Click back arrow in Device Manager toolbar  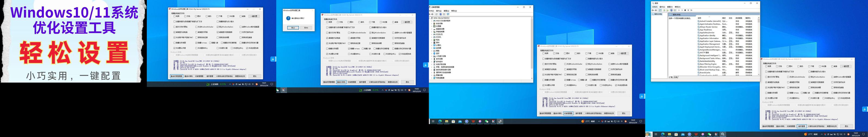tap(430, 14)
